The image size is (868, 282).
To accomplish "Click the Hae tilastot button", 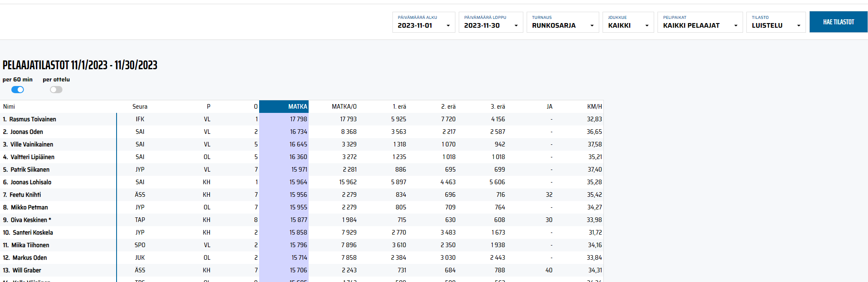I will [838, 22].
